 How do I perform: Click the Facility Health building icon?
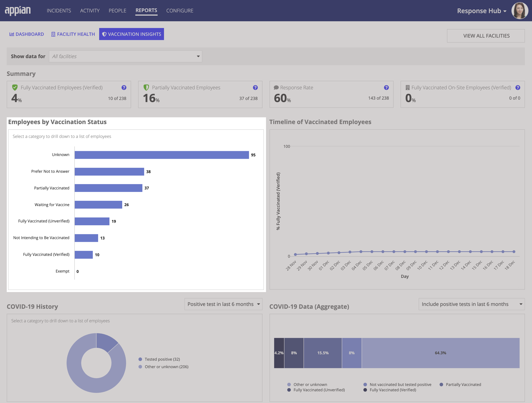click(x=53, y=34)
